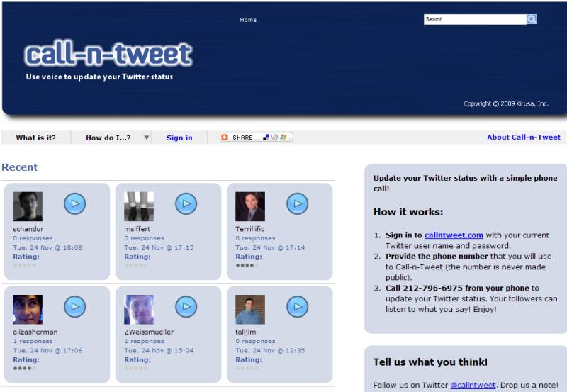This screenshot has width=567, height=392.
Task: View msiffert's 0 responses
Action: (145, 238)
